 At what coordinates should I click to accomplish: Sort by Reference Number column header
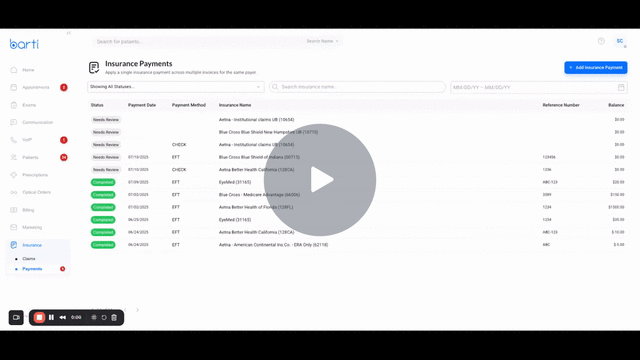click(x=561, y=105)
